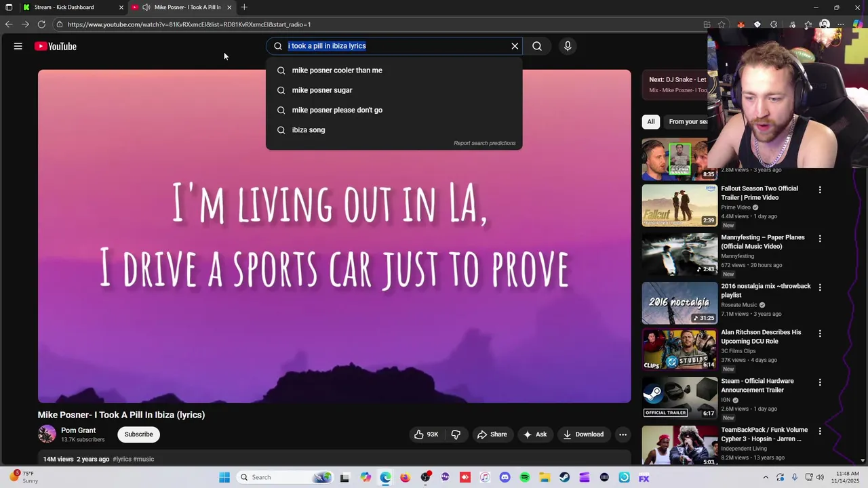Open the YouTube guide hamburger menu
Viewport: 868px width, 488px height.
[x=18, y=46]
